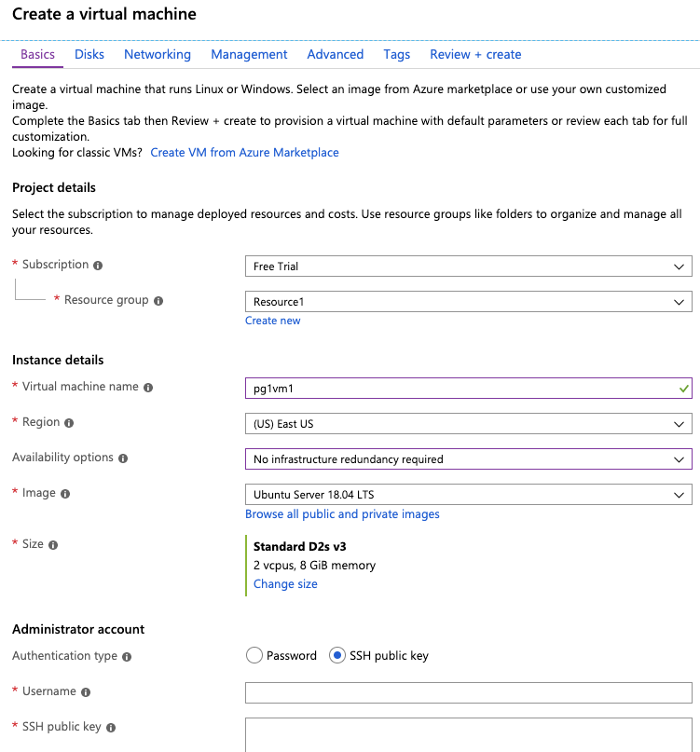The width and height of the screenshot is (700, 752).
Task: Click the info icon next to Subscription
Action: point(98,266)
